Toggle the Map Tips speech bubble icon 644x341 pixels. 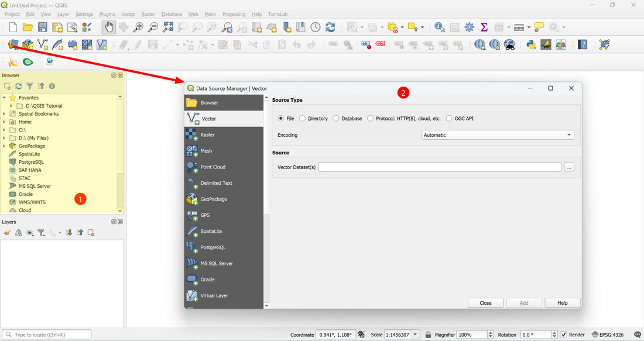539,27
